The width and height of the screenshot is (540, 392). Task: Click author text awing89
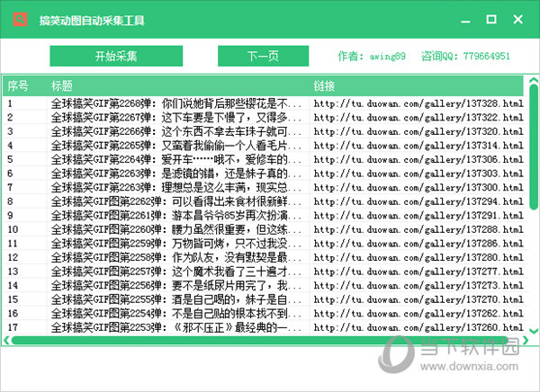point(387,56)
